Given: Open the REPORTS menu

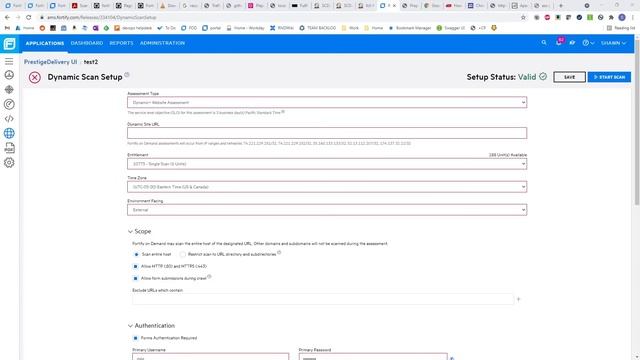Looking at the screenshot, I should (x=121, y=43).
